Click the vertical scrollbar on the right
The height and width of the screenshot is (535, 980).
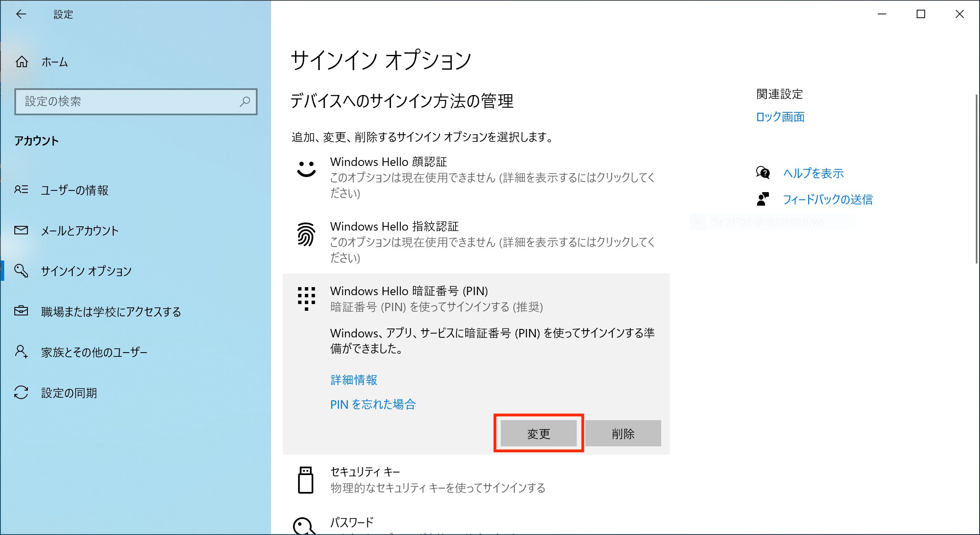point(977,179)
